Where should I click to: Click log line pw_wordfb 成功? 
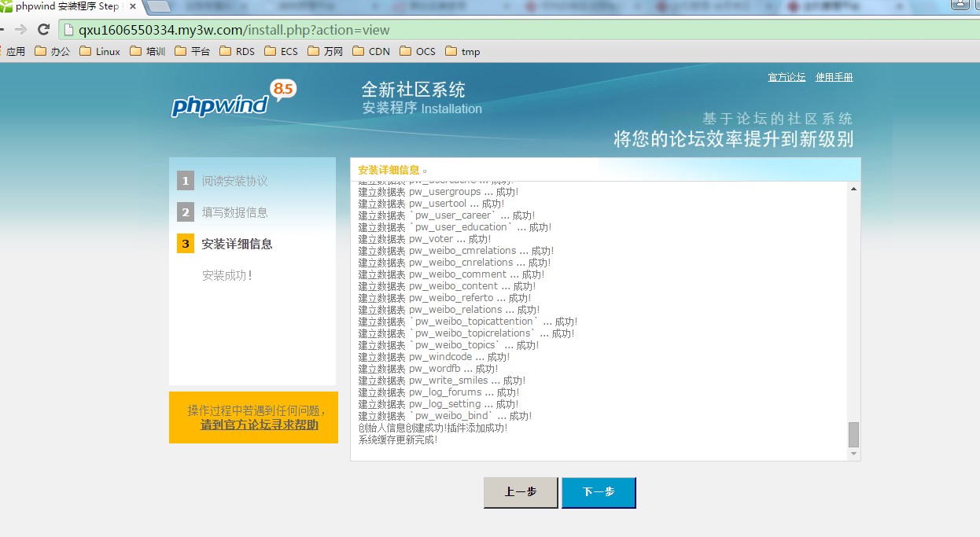428,369
